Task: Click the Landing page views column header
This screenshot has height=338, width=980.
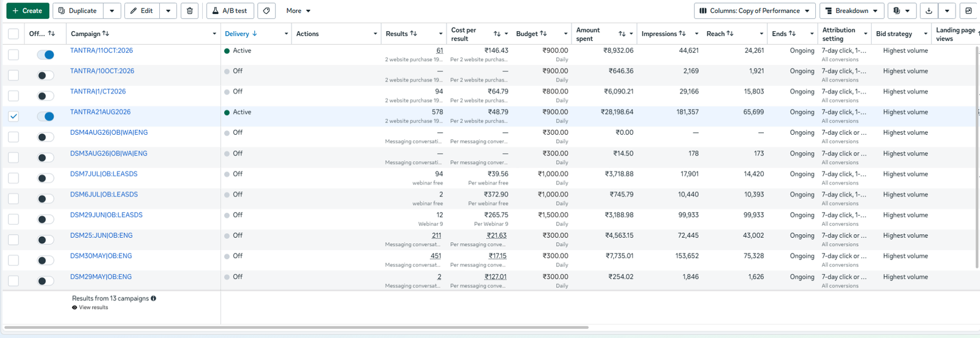Action: (x=956, y=34)
